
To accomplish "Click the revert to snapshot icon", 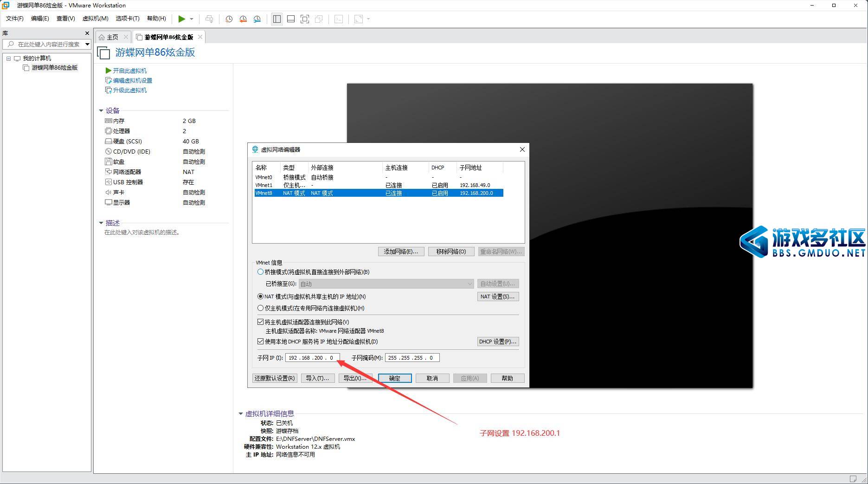I will coord(243,19).
